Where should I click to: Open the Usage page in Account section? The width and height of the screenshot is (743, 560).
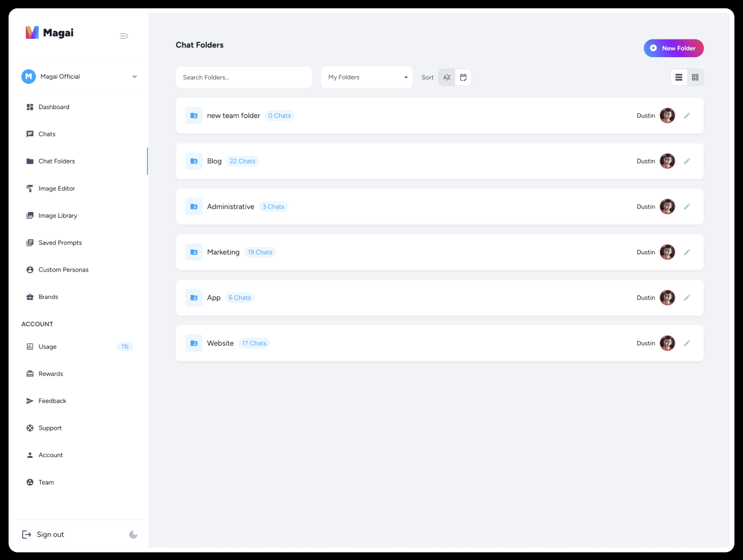[47, 347]
